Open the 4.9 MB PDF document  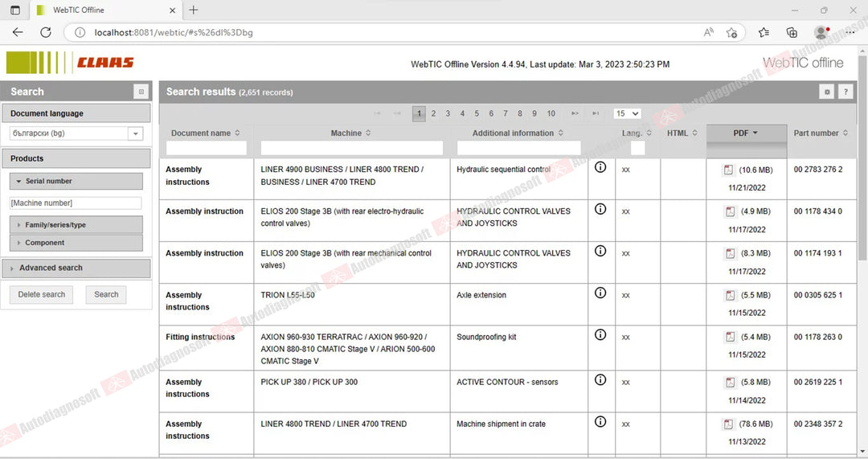coord(730,211)
